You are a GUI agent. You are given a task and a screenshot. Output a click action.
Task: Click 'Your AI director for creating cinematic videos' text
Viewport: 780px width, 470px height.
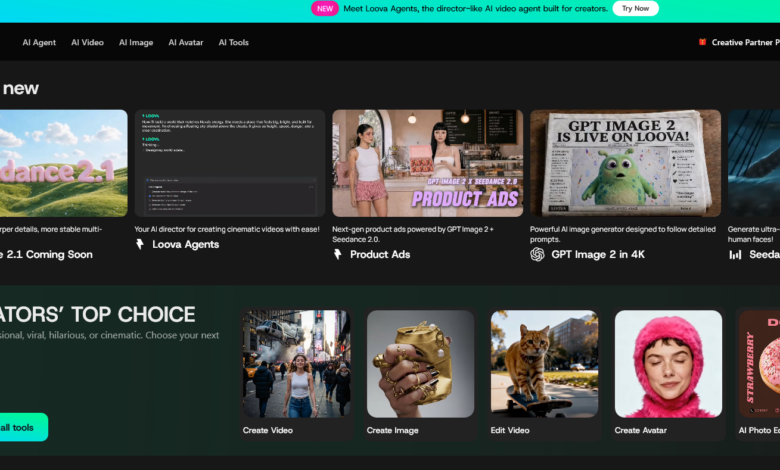[227, 229]
